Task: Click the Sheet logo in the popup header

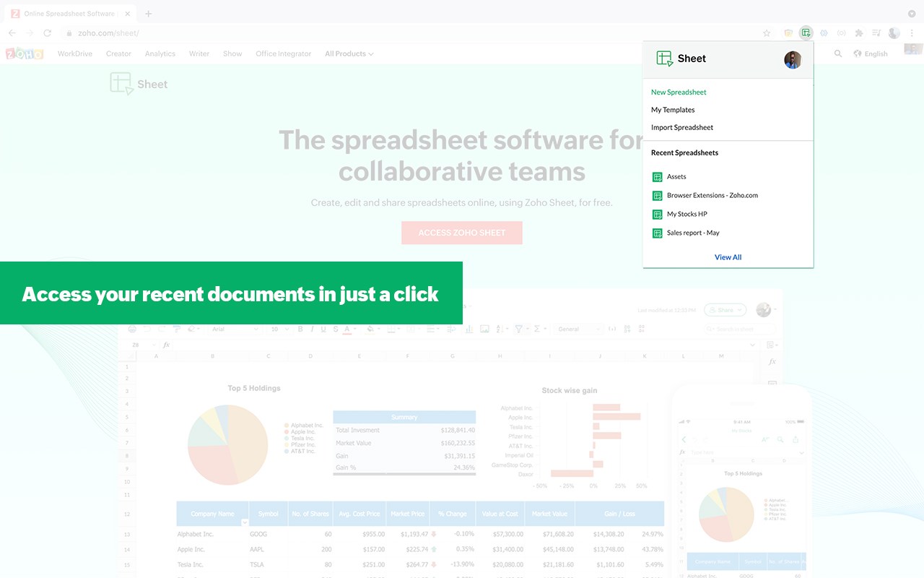Action: point(681,59)
